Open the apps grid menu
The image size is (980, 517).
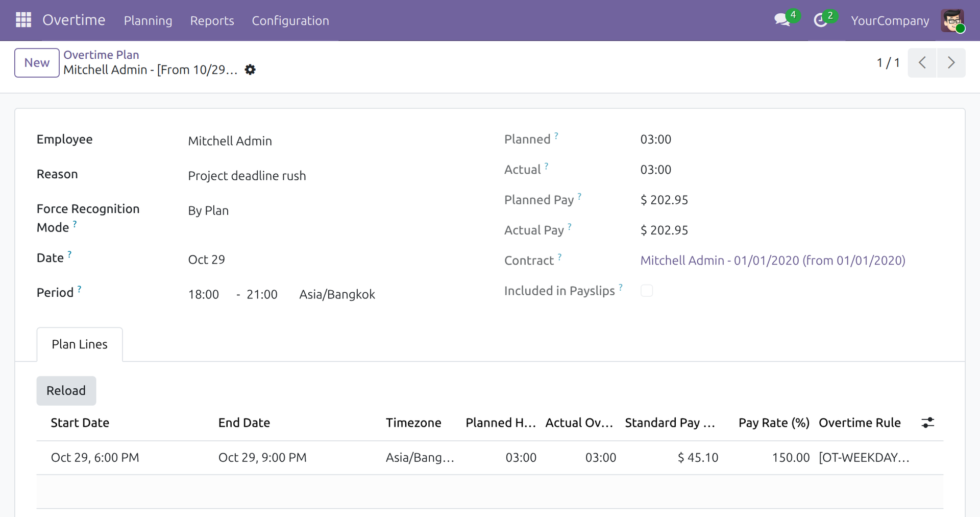tap(23, 20)
